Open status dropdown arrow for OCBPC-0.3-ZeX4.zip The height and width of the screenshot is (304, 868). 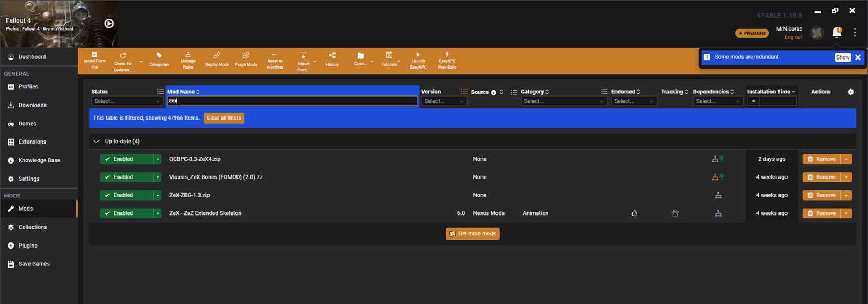click(x=158, y=159)
